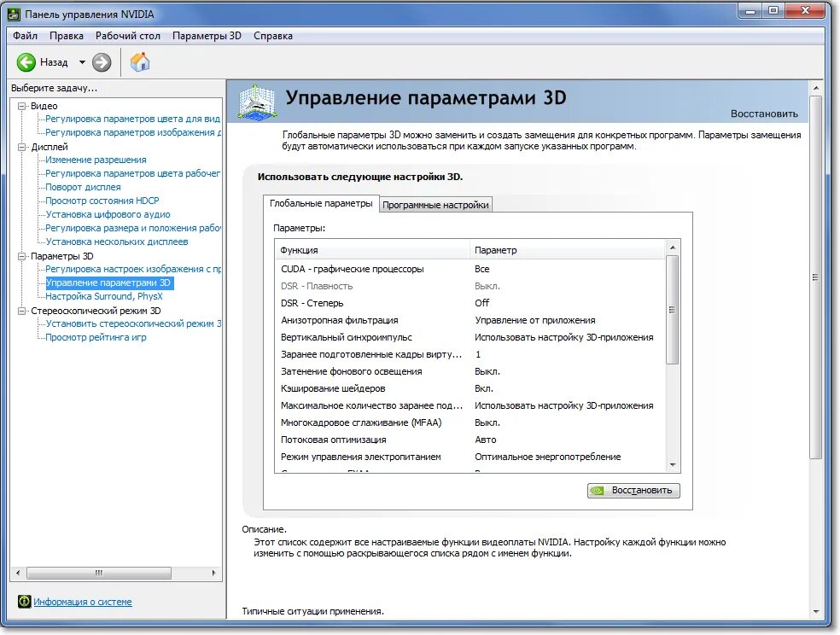This screenshot has height=635, width=840.
Task: Select Просмотр рейтинга игр task
Action: (96, 337)
